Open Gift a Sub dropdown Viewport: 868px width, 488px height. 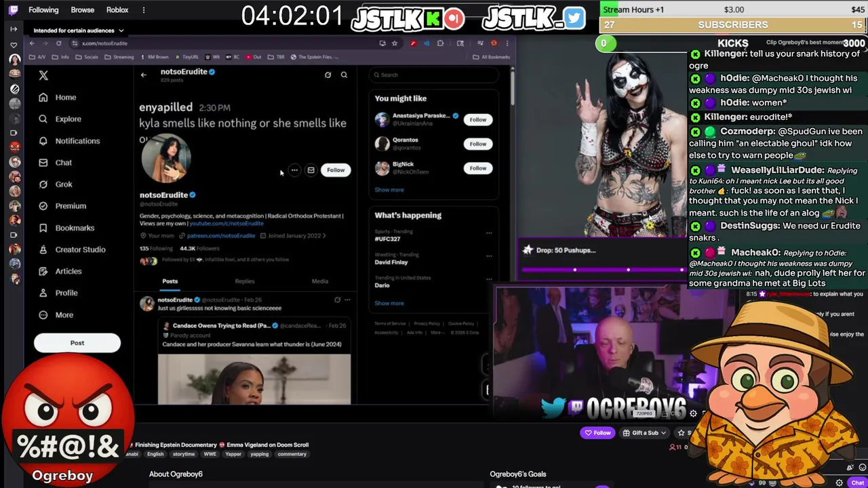(x=644, y=433)
